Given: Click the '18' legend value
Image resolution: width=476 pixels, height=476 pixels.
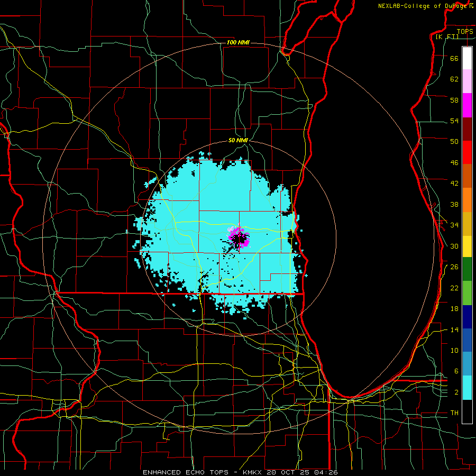Looking at the screenshot, I should pyautogui.click(x=454, y=309).
